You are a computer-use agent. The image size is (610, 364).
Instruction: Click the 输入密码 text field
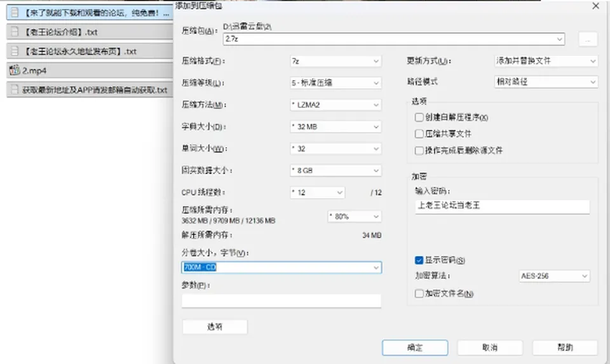pos(502,206)
